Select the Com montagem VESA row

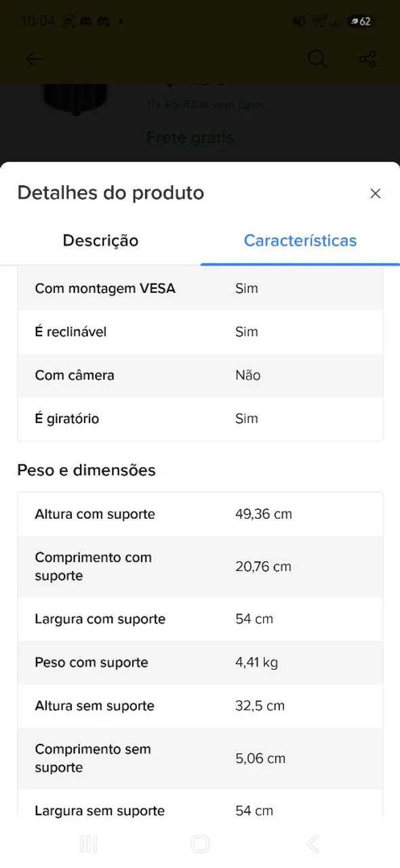coord(200,288)
